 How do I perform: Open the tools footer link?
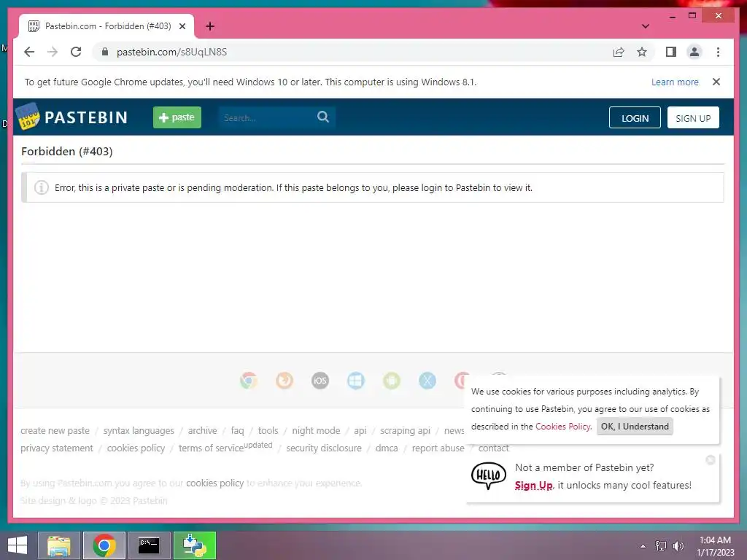pos(268,430)
